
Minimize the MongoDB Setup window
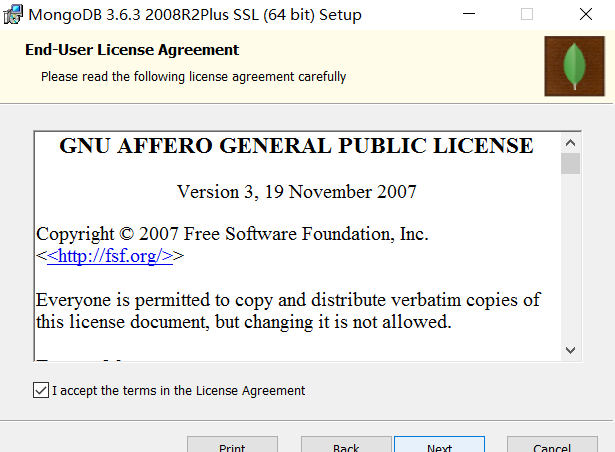click(469, 14)
